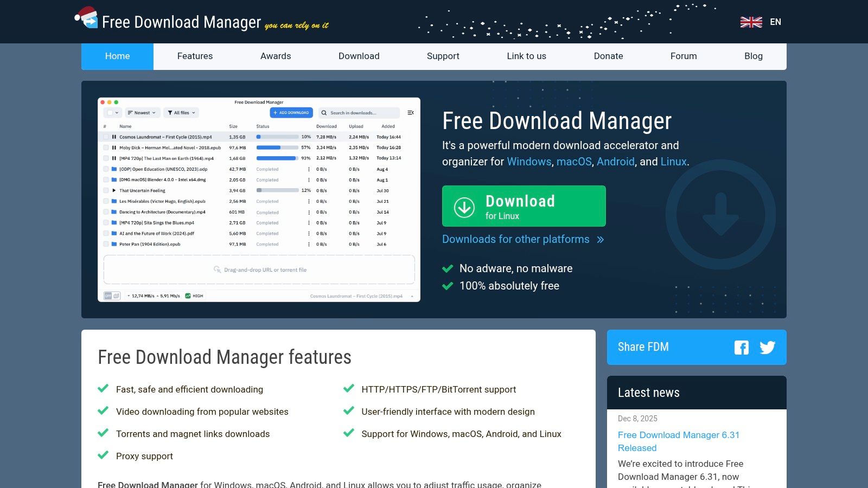Click the green HIGH traffic priority icon

pyautogui.click(x=188, y=296)
